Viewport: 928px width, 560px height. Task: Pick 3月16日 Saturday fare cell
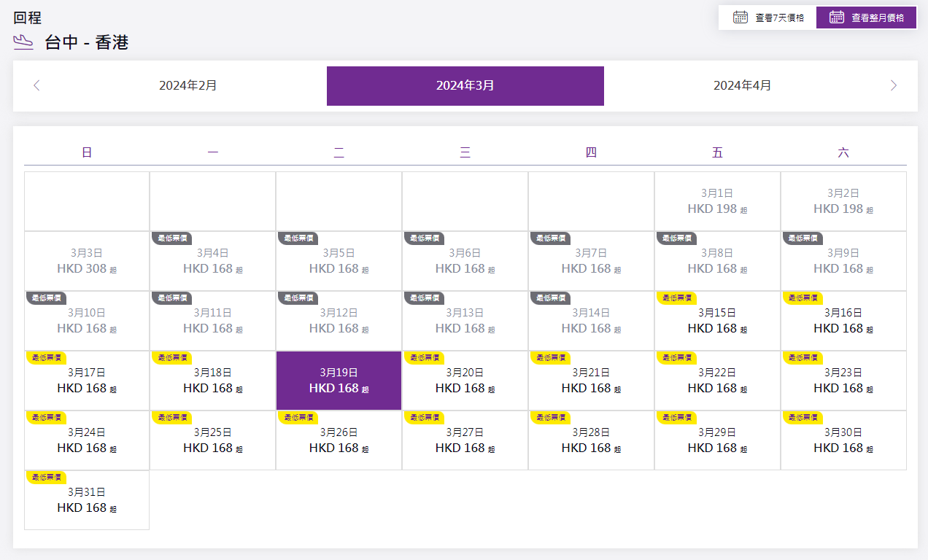coord(843,321)
